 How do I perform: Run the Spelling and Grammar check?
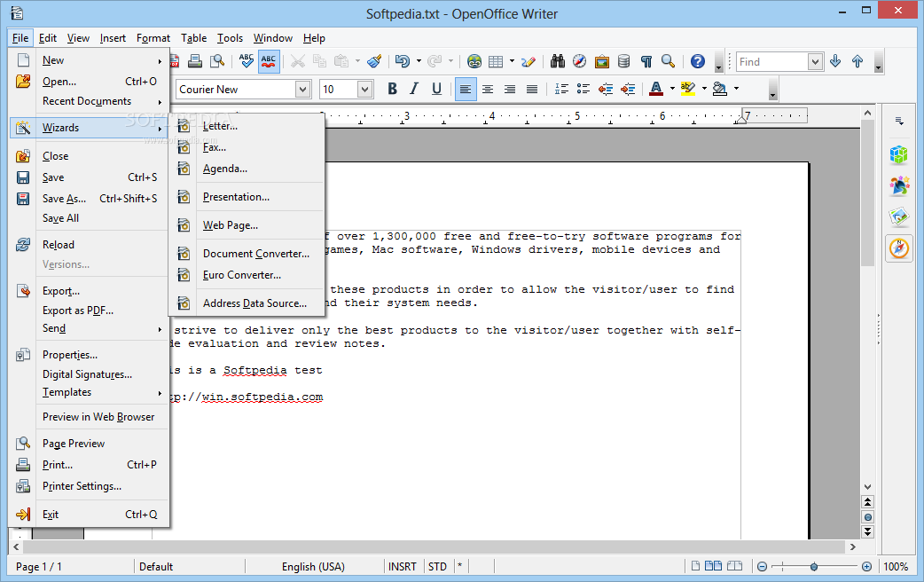point(247,60)
